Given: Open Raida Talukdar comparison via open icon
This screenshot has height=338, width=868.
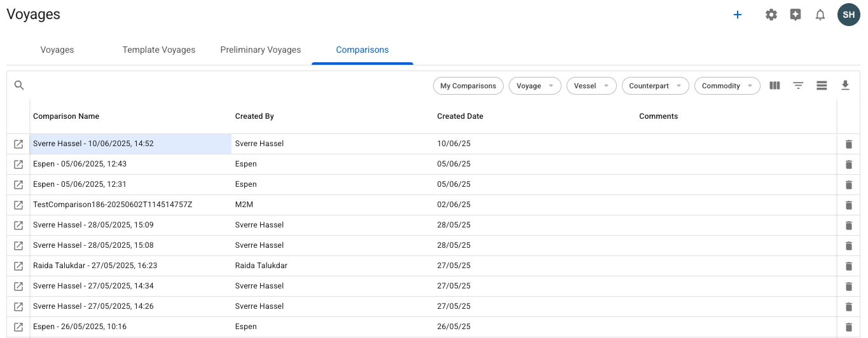Looking at the screenshot, I should [18, 266].
